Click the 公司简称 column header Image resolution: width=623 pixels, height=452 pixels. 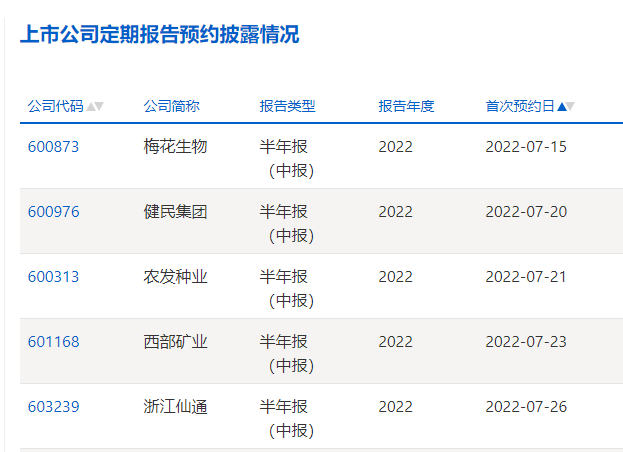171,106
